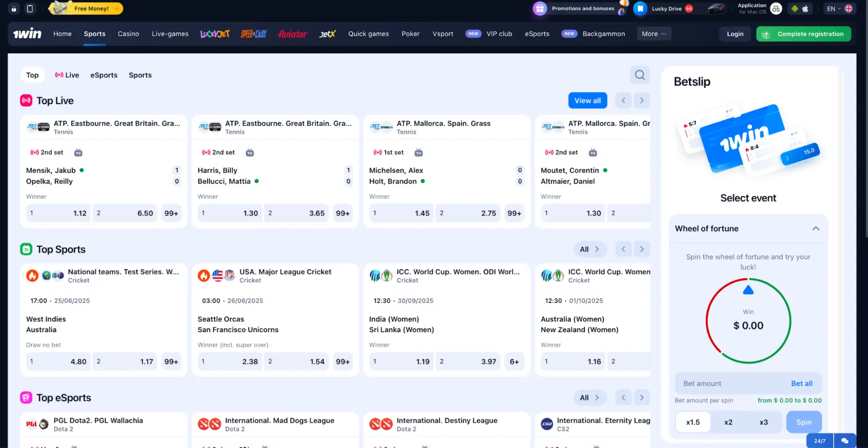Open Lucky Drive promo
The image size is (868, 448).
pyautogui.click(x=667, y=9)
